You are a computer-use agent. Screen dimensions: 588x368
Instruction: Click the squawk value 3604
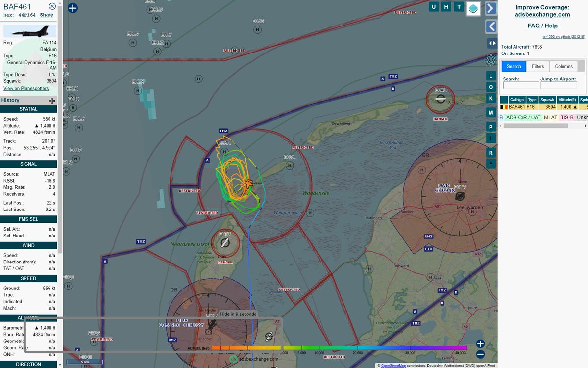click(x=51, y=81)
